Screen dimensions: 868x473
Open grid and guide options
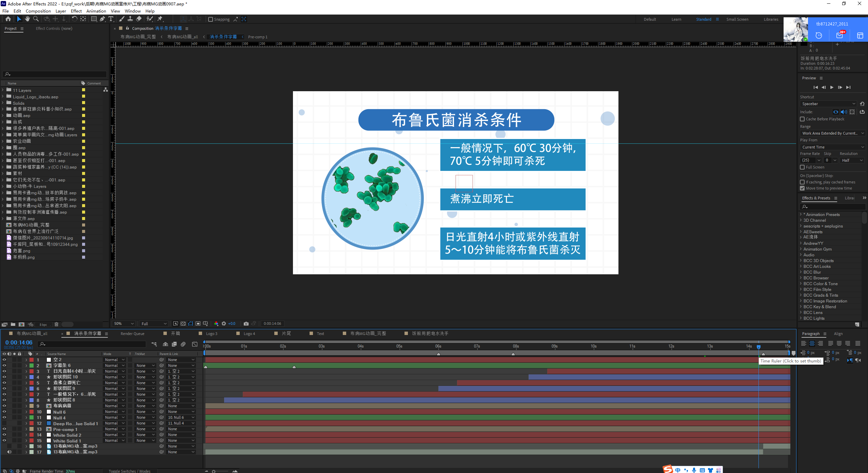[205, 323]
